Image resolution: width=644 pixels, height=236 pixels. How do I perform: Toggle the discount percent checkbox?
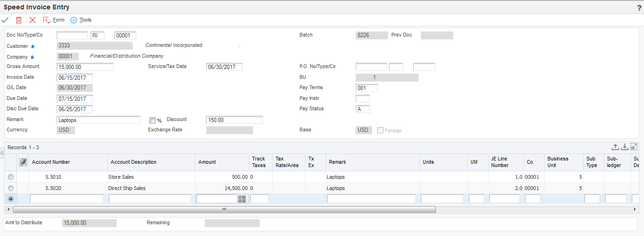point(152,120)
